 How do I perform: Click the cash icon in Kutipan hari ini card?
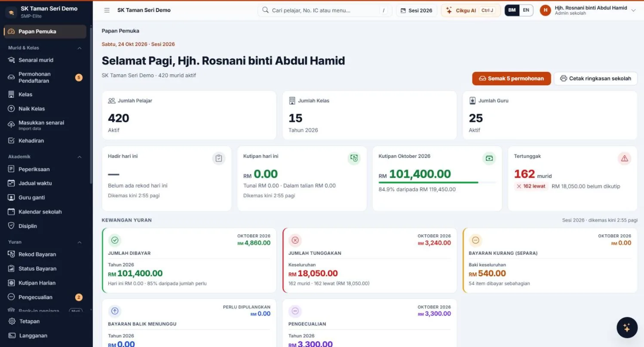[x=354, y=158]
